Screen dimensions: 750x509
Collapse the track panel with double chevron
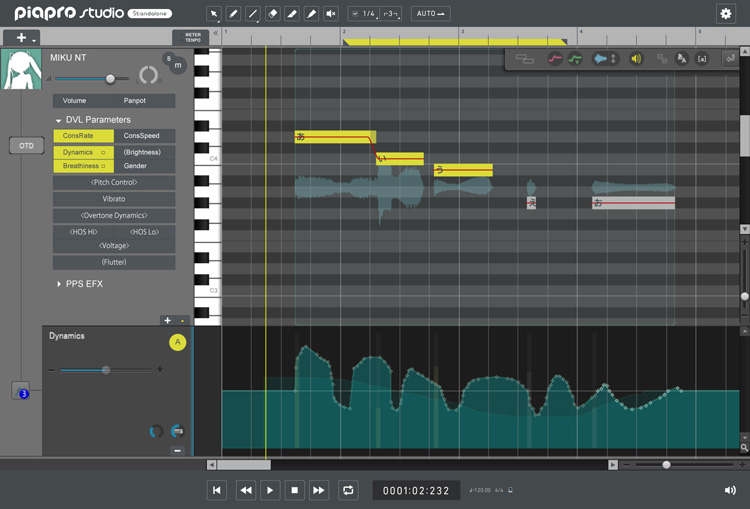216,33
